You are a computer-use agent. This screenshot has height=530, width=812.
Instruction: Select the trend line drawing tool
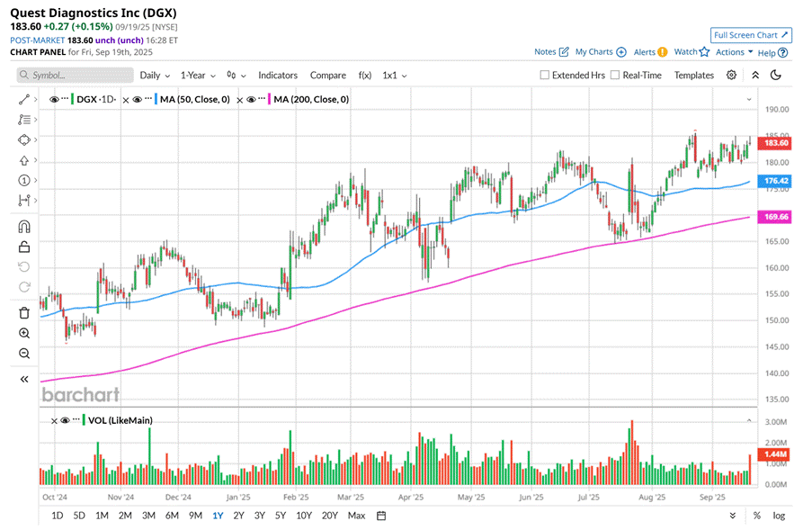pyautogui.click(x=24, y=99)
